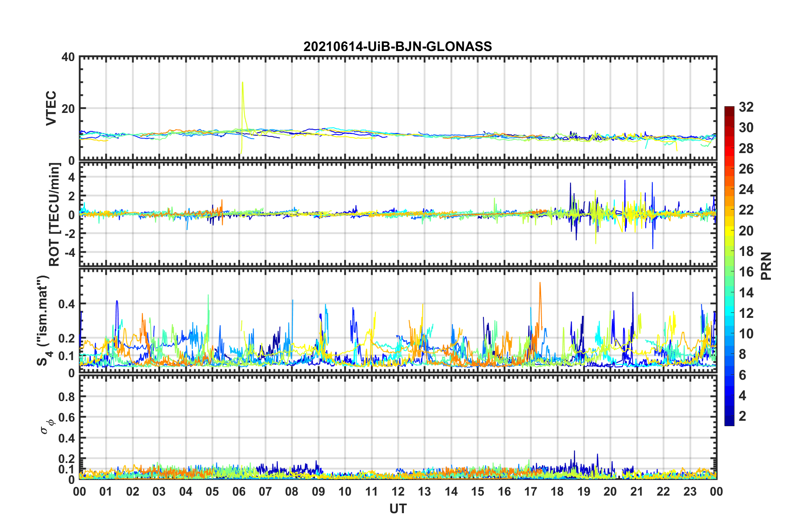This screenshot has height=532, width=796.
Task: Click the VTEC y-axis label
Action: click(x=51, y=108)
